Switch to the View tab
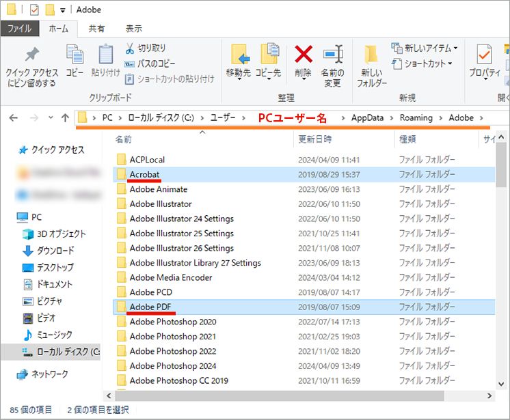This screenshot has height=420, width=510. tap(134, 29)
